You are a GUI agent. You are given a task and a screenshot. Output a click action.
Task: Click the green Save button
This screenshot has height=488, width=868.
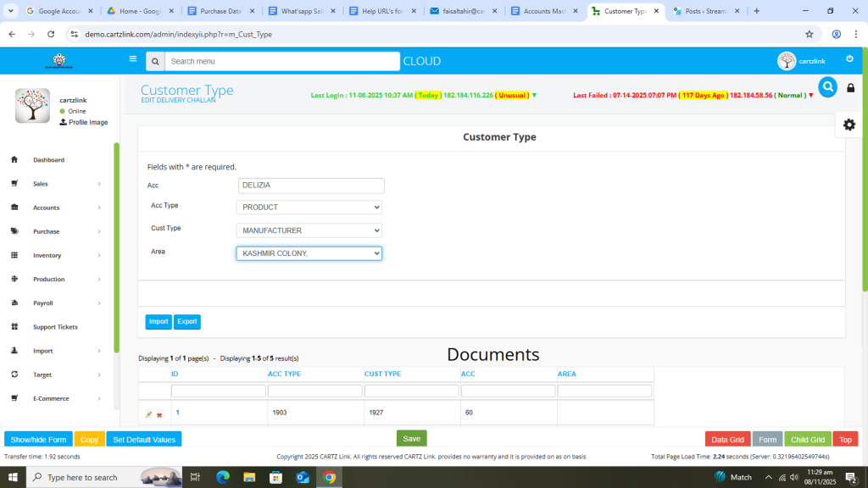[x=411, y=438]
